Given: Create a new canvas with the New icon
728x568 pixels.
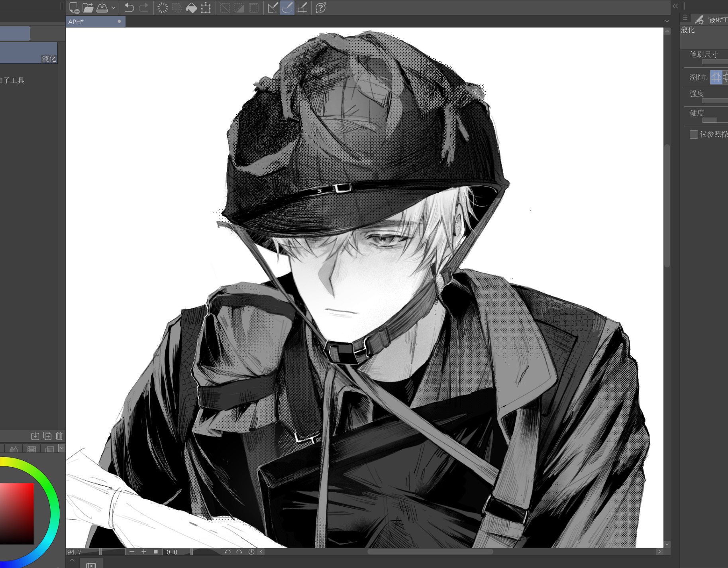Looking at the screenshot, I should pos(74,8).
